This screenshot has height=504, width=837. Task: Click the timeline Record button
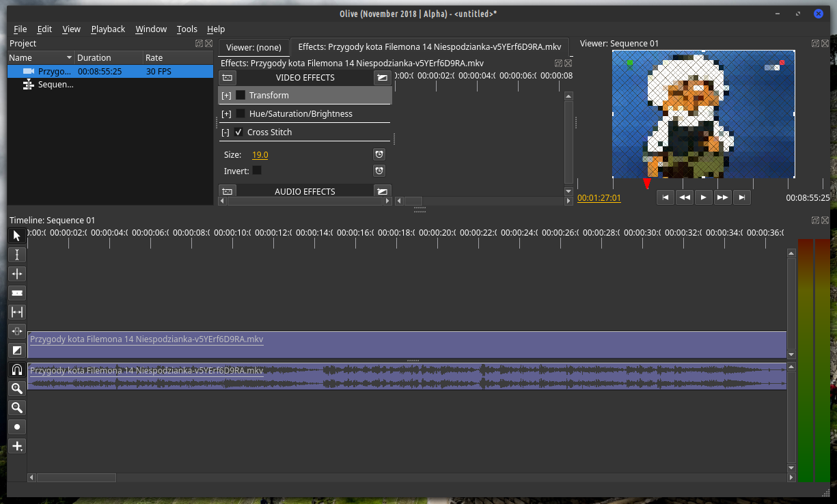pos(17,427)
